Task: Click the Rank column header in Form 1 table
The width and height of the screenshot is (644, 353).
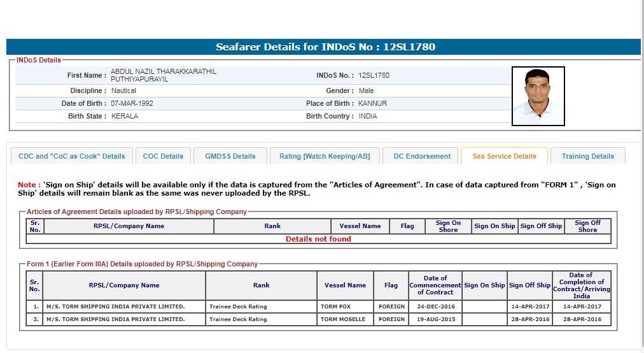Action: click(261, 285)
